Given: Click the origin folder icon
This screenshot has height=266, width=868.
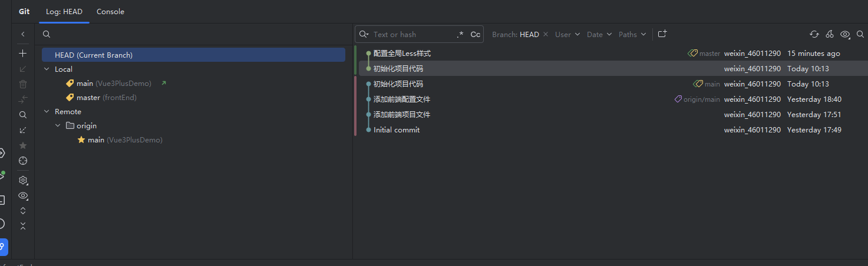Looking at the screenshot, I should [70, 125].
